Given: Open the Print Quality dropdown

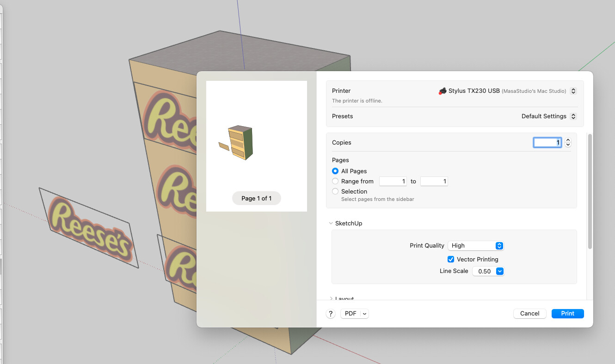Looking at the screenshot, I should [x=476, y=246].
